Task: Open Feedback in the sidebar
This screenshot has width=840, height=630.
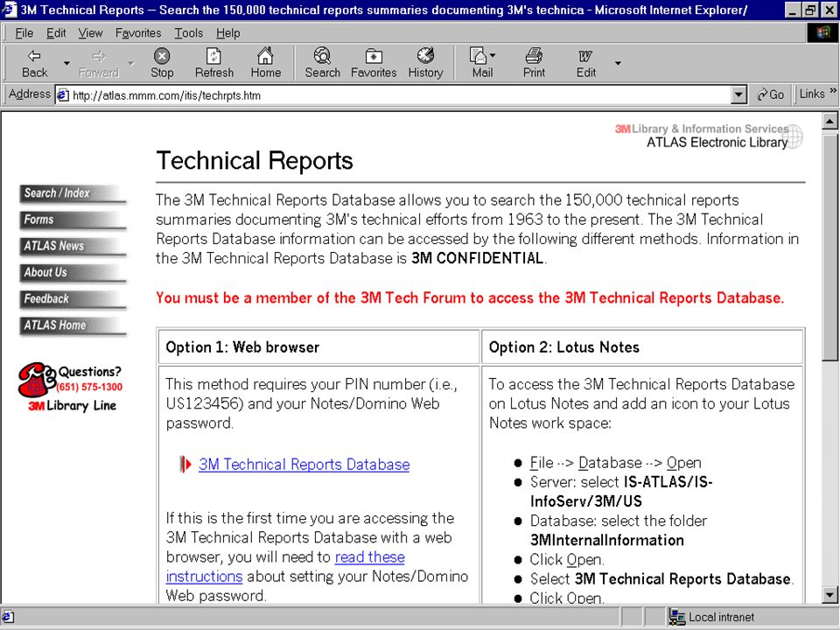Action: point(73,299)
